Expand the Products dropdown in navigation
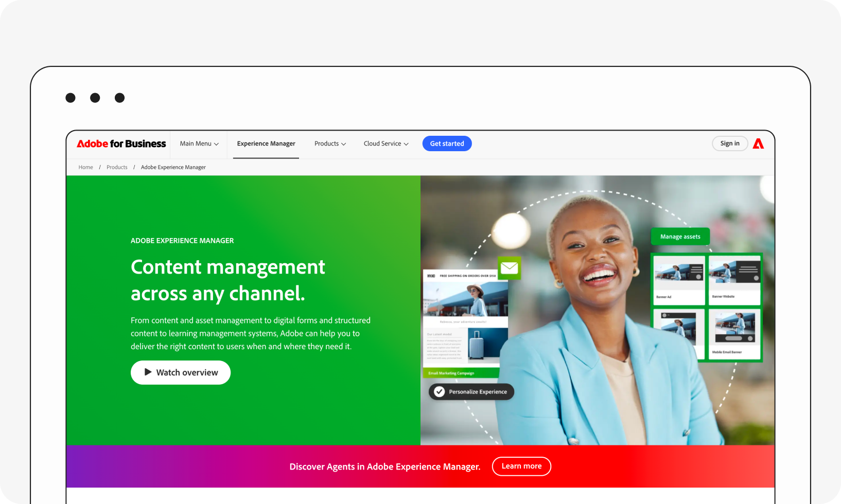Screen dimensions: 841x504 [330, 143]
